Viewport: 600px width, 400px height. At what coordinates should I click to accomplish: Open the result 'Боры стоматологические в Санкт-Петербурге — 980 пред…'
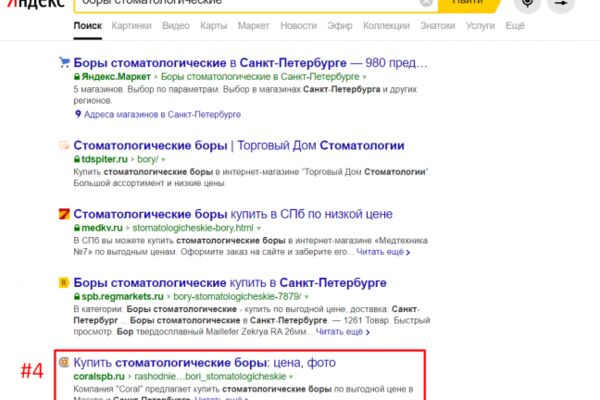pyautogui.click(x=251, y=62)
